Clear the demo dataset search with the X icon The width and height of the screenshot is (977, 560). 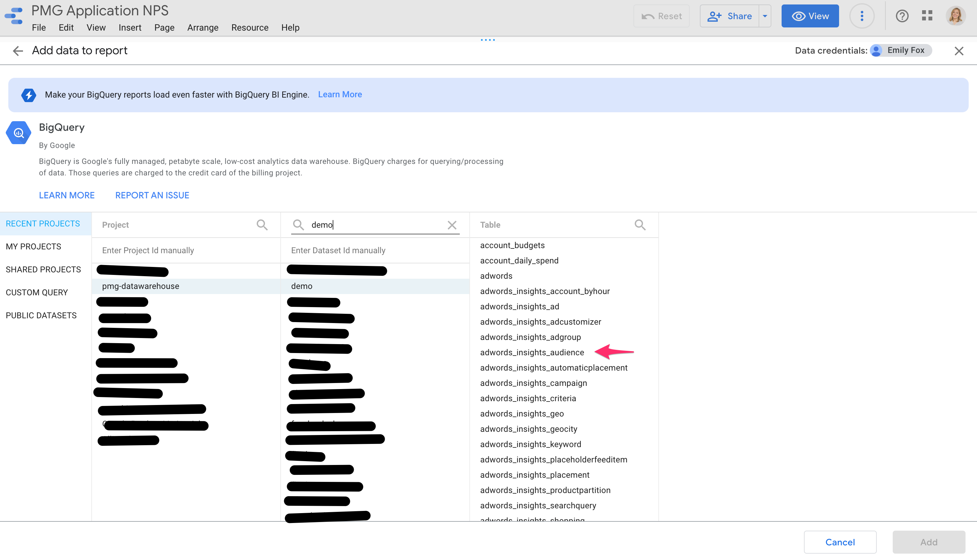tap(452, 225)
